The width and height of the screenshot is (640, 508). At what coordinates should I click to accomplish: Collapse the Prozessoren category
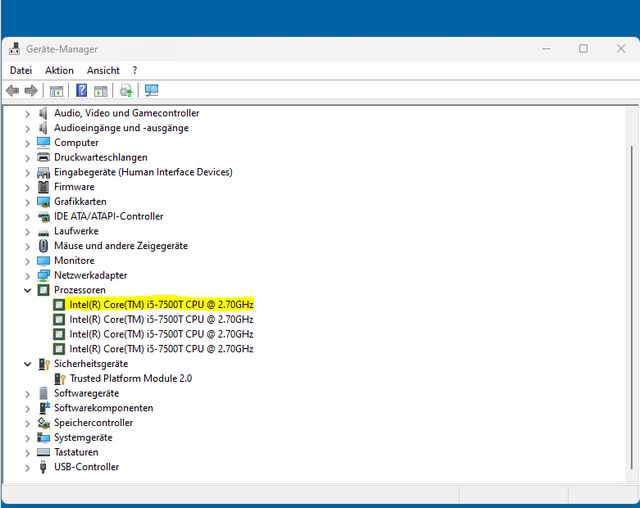click(x=27, y=290)
